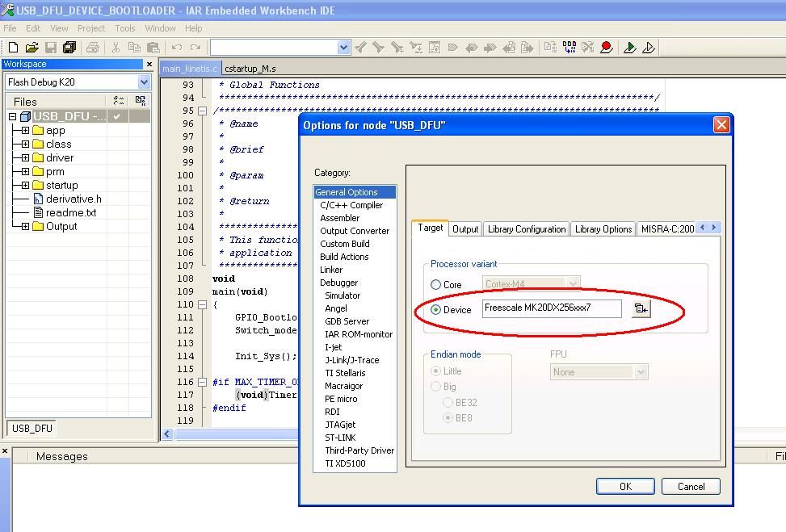Click the Copy icon in toolbar
The height and width of the screenshot is (532, 786).
[134, 48]
